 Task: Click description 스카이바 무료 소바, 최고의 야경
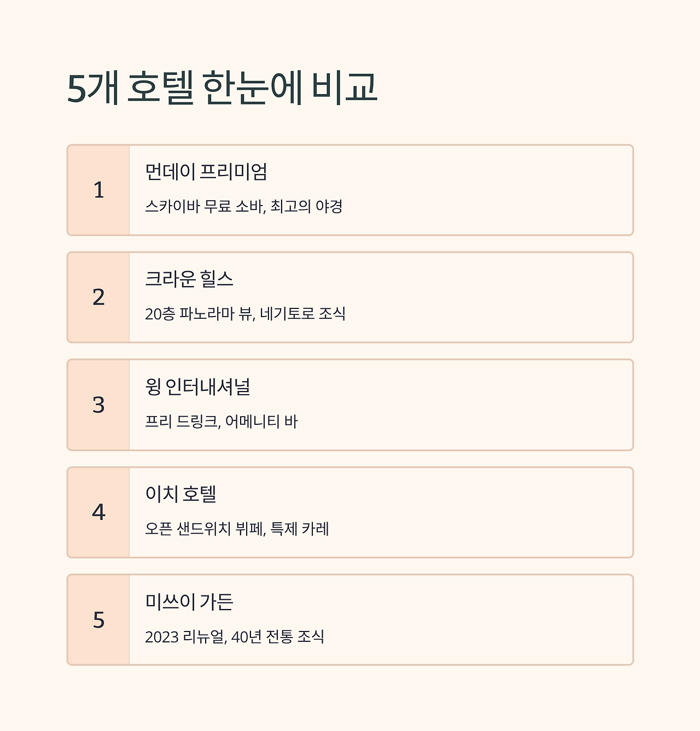click(x=244, y=207)
